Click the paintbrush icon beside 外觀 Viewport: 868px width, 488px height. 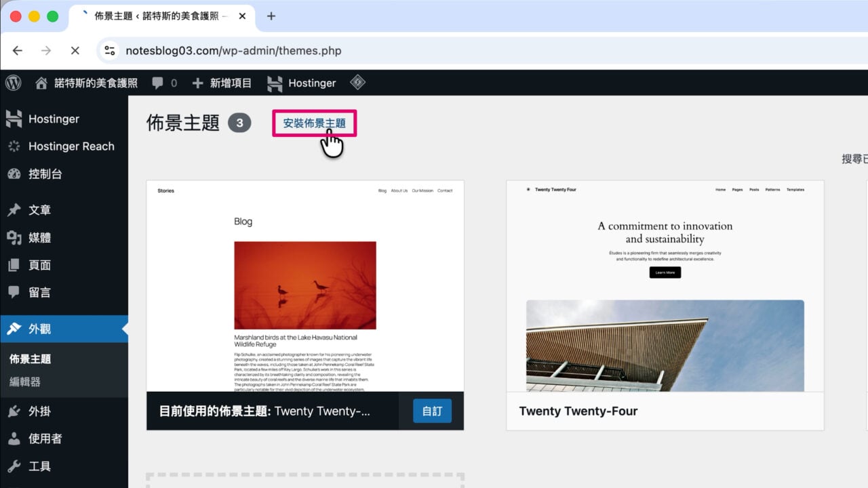pyautogui.click(x=14, y=329)
